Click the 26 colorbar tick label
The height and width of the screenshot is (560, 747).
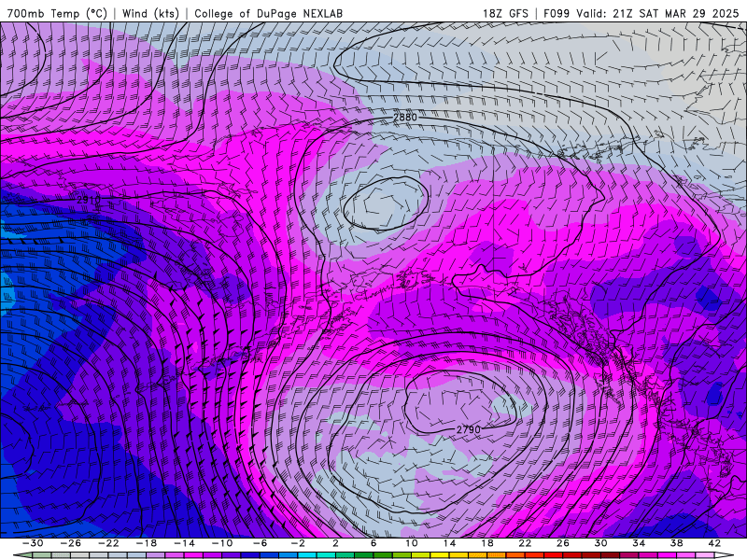pos(563,543)
